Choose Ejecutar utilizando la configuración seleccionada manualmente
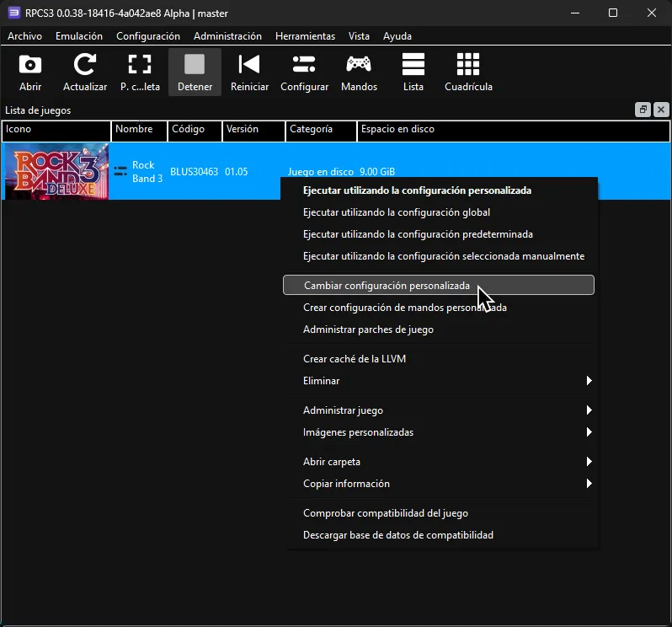The width and height of the screenshot is (672, 627). (439, 256)
